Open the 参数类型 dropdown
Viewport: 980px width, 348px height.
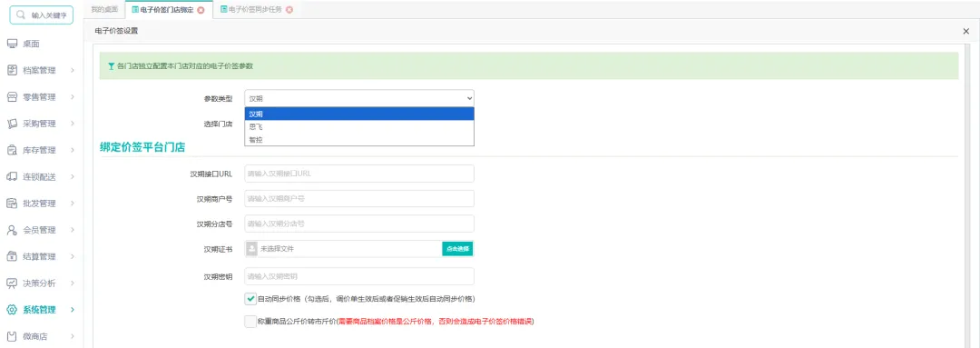(359, 98)
